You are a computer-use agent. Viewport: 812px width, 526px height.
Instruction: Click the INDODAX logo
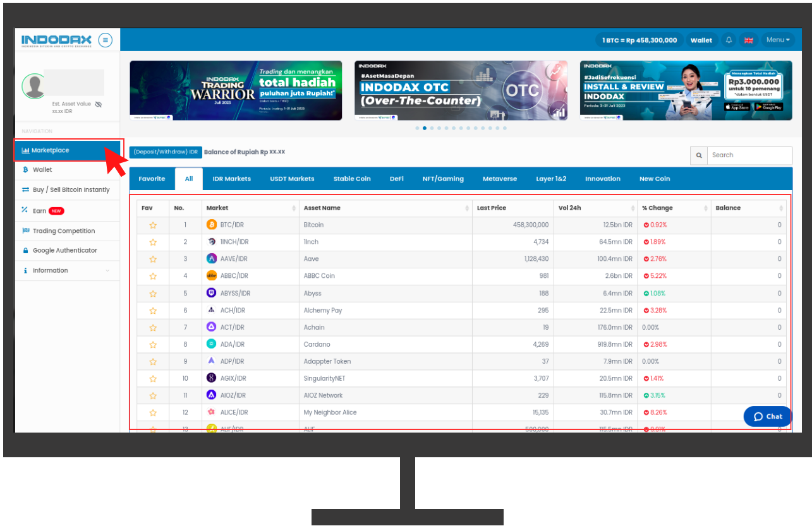(57, 40)
